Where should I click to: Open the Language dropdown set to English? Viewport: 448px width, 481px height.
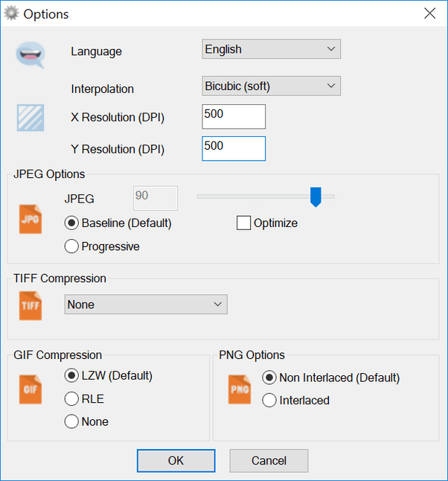[271, 49]
